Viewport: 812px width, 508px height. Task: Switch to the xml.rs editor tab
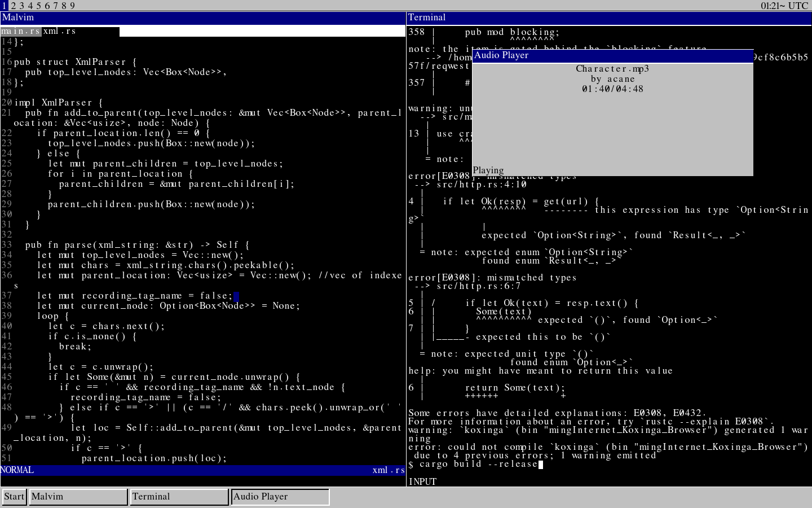tap(59, 31)
